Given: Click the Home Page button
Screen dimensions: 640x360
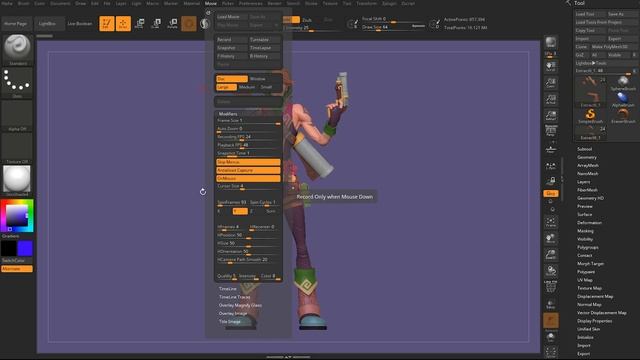Looking at the screenshot, I should [16, 24].
